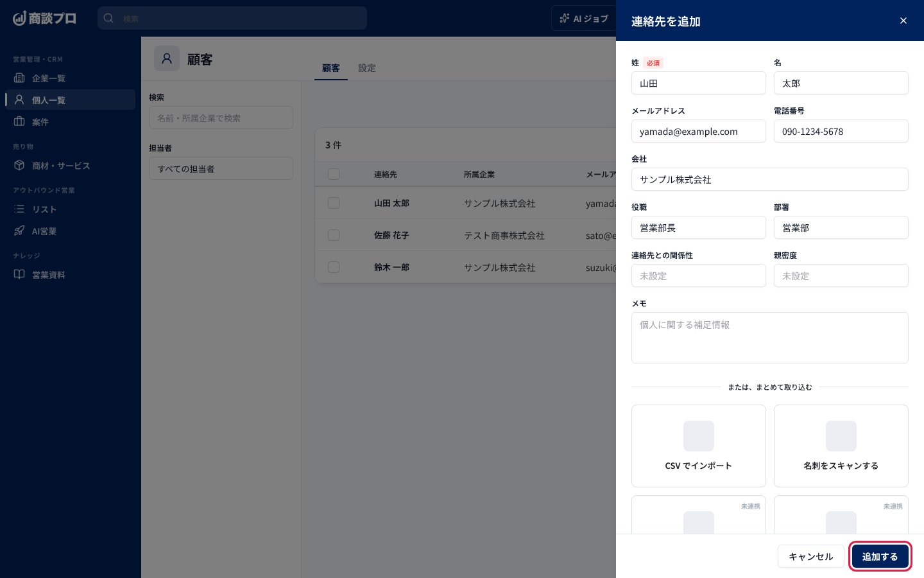Open the 会社 field showing サンプル株式会社
The image size is (924, 578).
pos(770,179)
